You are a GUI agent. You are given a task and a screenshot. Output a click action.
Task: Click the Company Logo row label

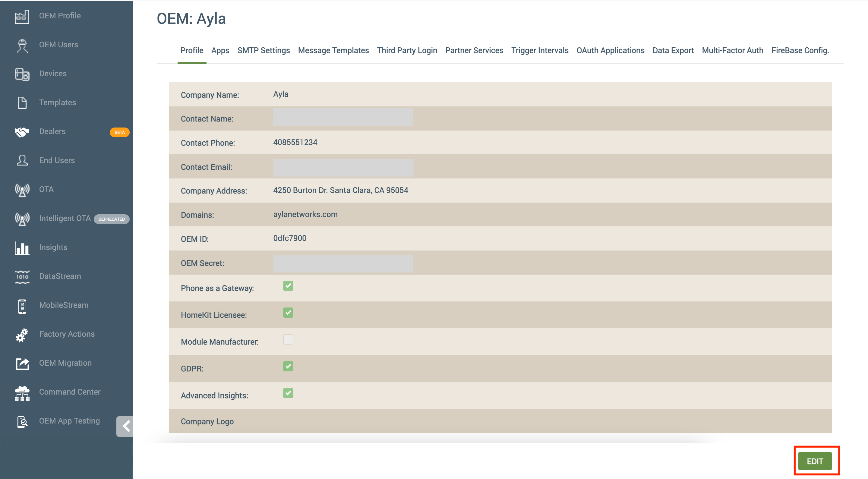(207, 421)
